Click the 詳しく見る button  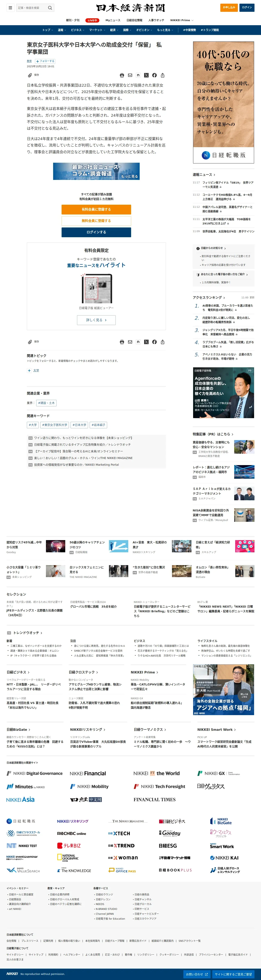96,320
